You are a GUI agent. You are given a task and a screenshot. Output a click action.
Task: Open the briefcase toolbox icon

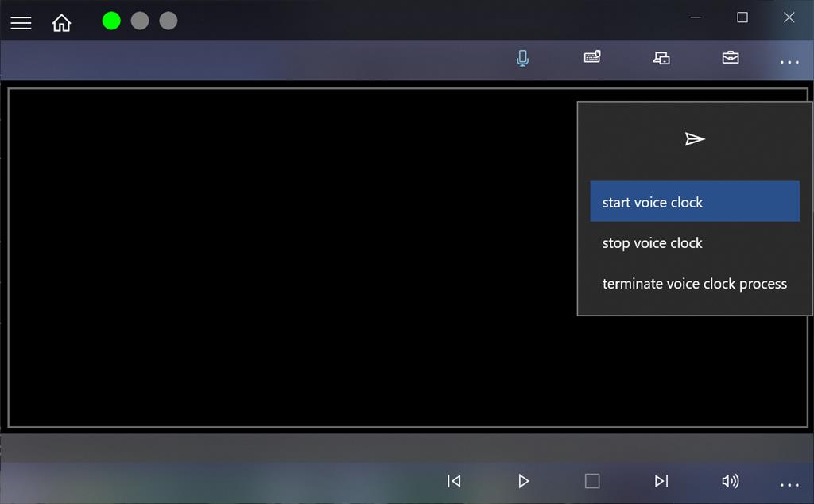731,58
